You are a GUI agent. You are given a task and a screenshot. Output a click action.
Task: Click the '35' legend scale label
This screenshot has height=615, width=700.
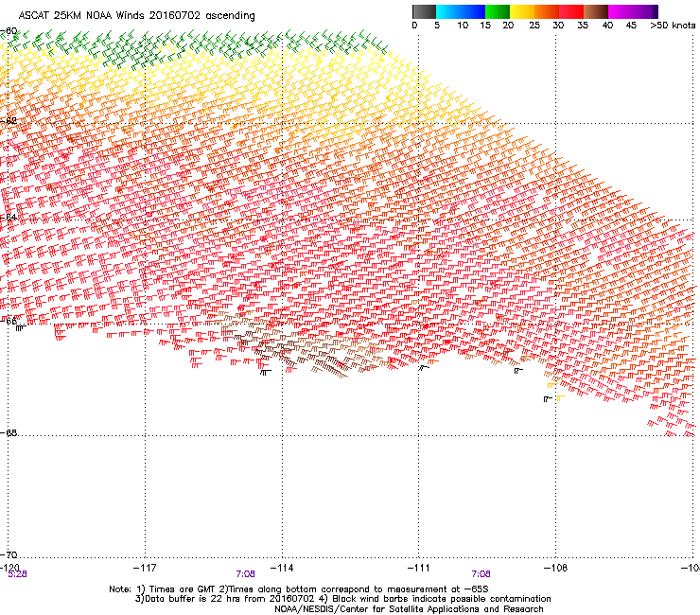pos(583,26)
